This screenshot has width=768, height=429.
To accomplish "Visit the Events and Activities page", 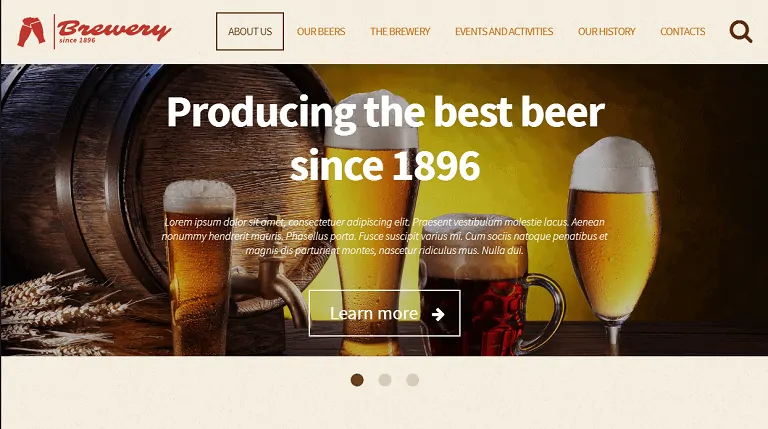I will point(504,31).
